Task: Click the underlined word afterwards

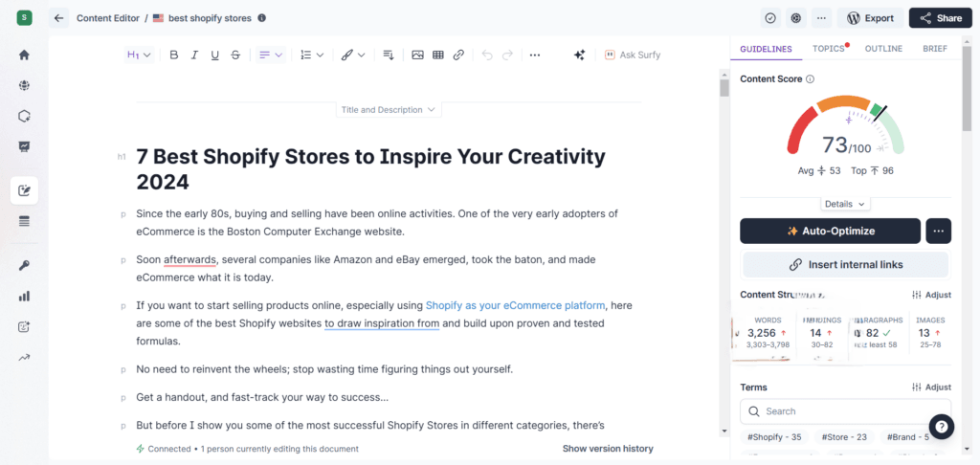Action: (190, 259)
